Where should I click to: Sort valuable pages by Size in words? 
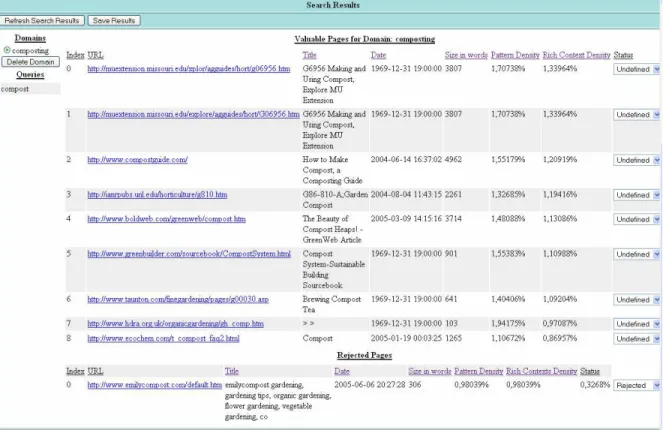(466, 55)
